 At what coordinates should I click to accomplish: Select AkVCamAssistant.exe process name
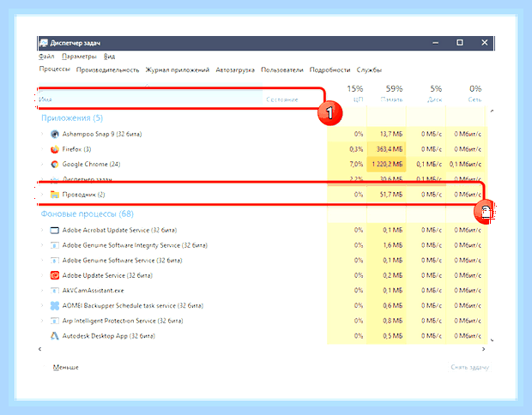93,291
